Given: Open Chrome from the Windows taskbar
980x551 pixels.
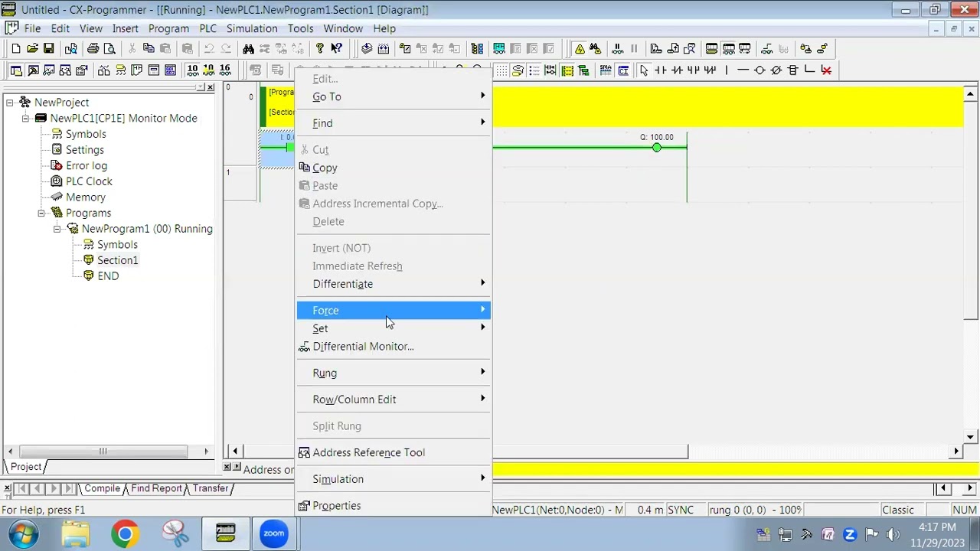Looking at the screenshot, I should pos(125,533).
